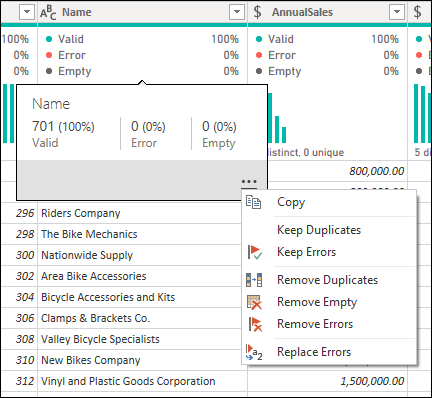Open the Name column filter dropdown
432x398 pixels.
(237, 12)
